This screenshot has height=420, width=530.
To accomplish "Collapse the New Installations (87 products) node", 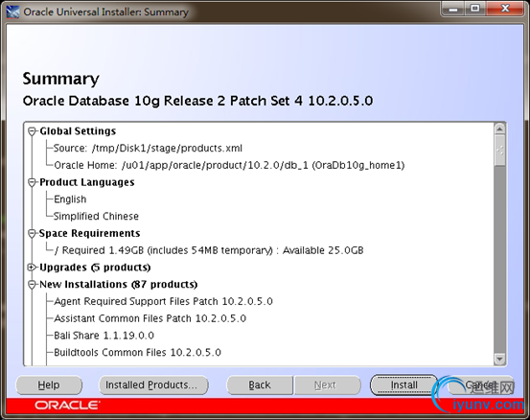I will [32, 285].
